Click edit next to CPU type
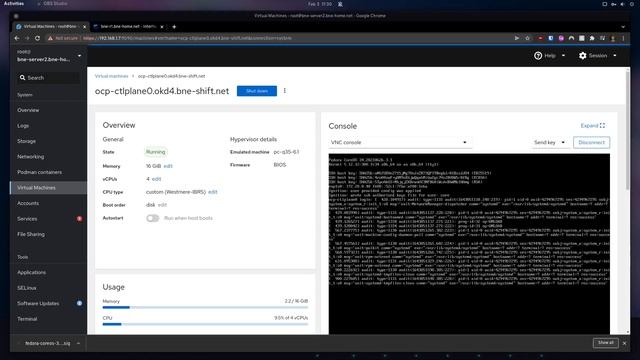Screen dimensions: 640x360 pos(213,192)
